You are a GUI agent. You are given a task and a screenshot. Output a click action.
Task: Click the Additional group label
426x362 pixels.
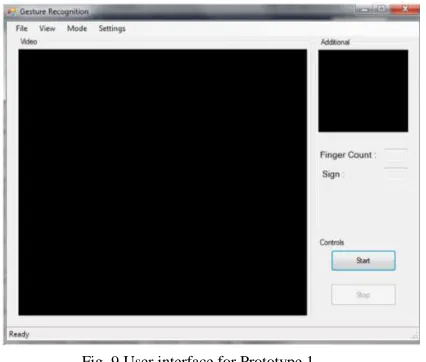tap(335, 42)
